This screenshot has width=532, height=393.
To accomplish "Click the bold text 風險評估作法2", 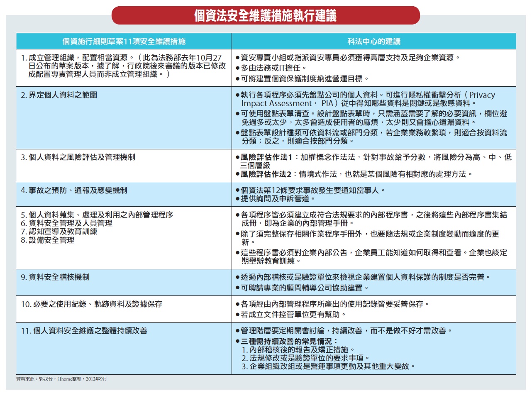I will 267,174.
